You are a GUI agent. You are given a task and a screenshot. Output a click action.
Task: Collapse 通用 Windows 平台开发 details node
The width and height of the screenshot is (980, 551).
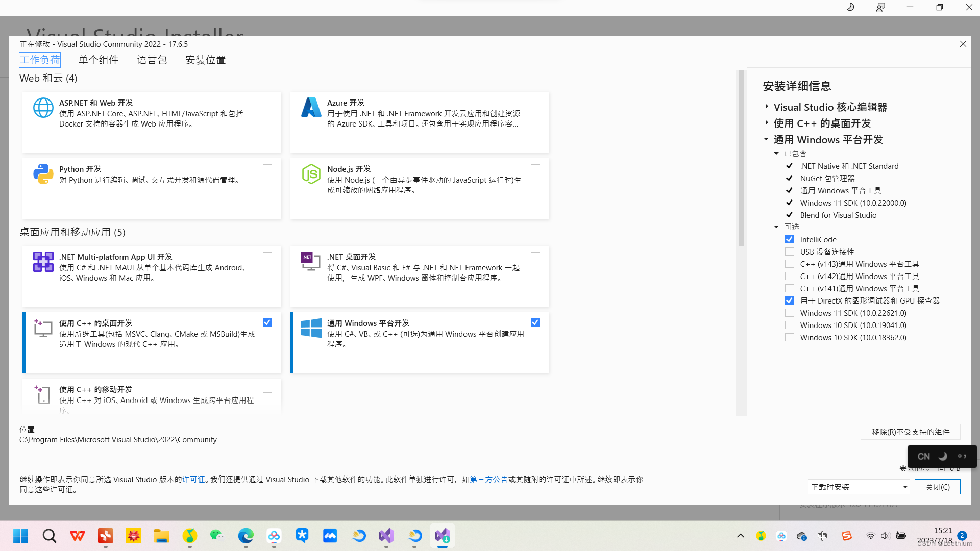click(766, 139)
